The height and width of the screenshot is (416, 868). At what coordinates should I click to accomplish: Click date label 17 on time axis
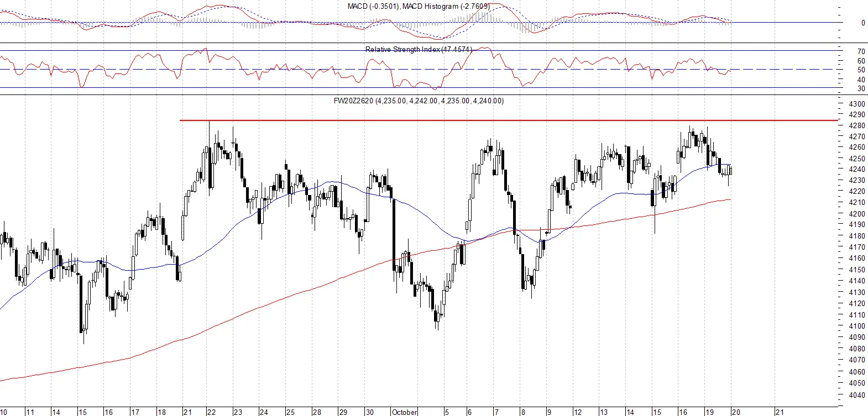click(x=135, y=412)
